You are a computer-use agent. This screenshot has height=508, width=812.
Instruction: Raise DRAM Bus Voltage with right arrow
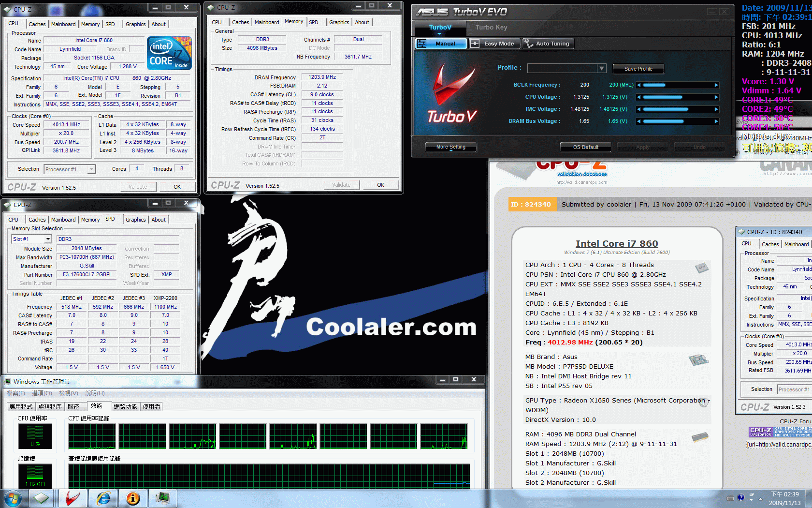tap(716, 121)
